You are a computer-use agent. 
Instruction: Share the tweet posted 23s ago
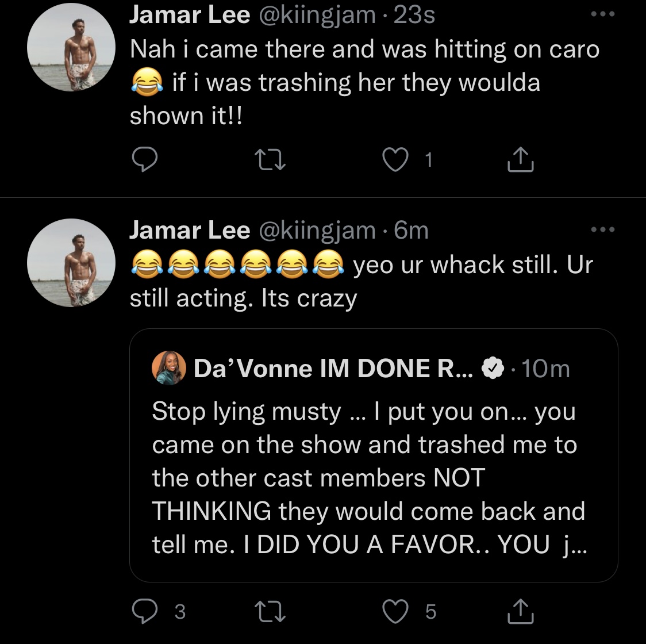point(520,159)
